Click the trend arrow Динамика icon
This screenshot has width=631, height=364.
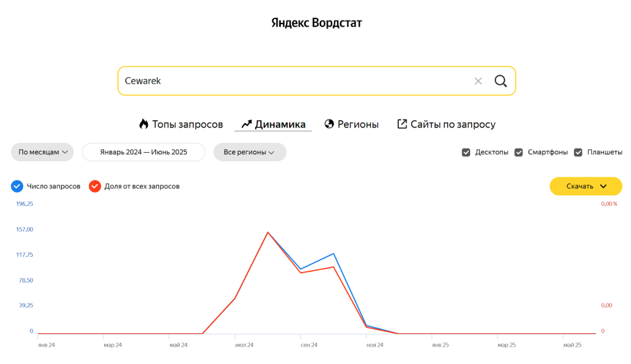click(x=246, y=124)
